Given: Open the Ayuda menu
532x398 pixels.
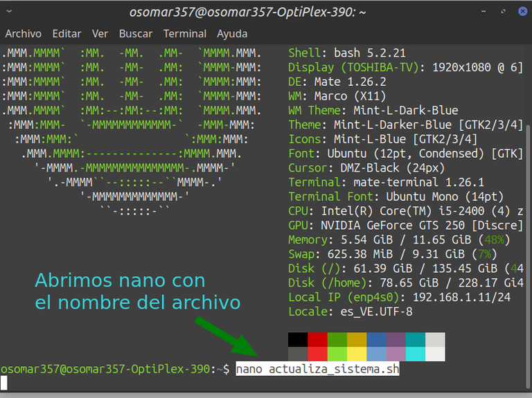Looking at the screenshot, I should [233, 34].
